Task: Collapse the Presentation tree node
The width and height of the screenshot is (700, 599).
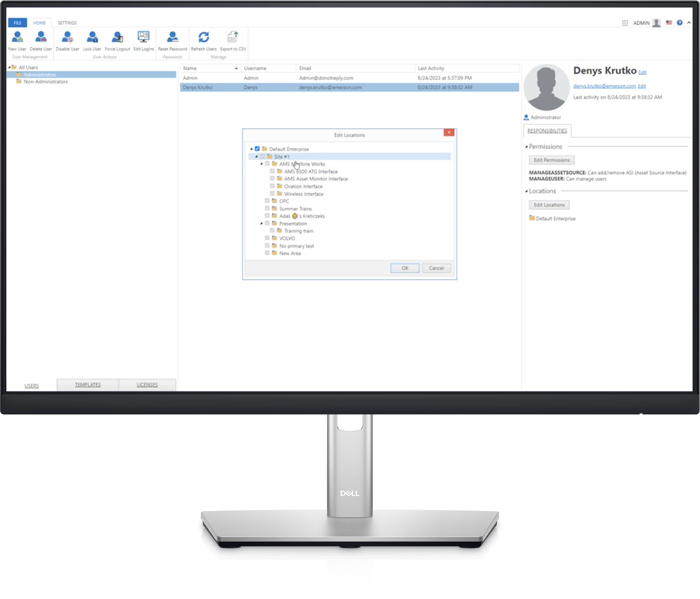Action: [x=261, y=224]
